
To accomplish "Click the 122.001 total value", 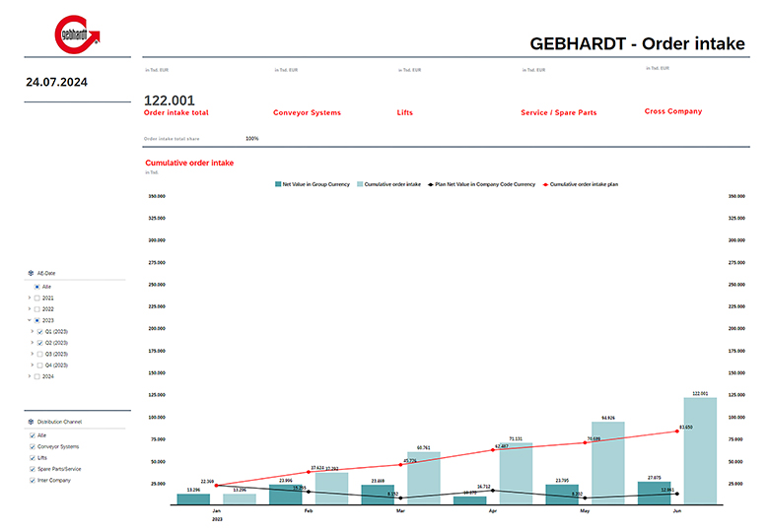I will (170, 100).
